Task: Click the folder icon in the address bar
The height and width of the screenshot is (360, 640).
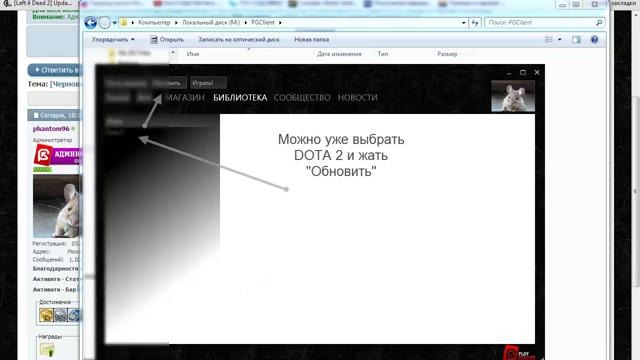Action: [124, 22]
